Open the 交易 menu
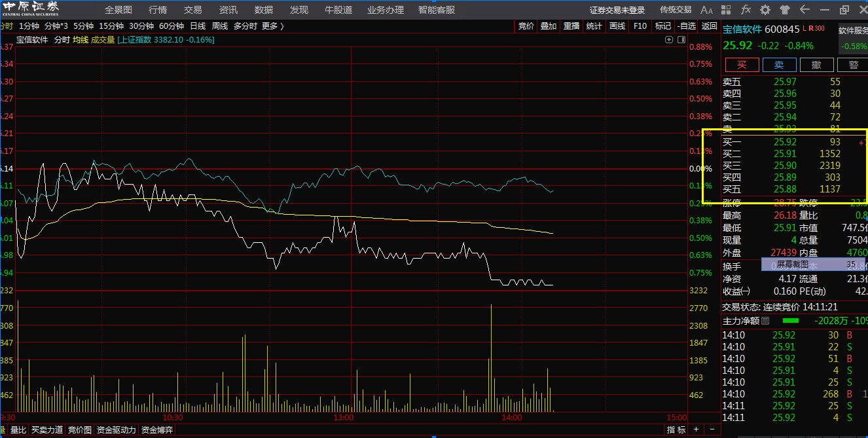 (193, 10)
